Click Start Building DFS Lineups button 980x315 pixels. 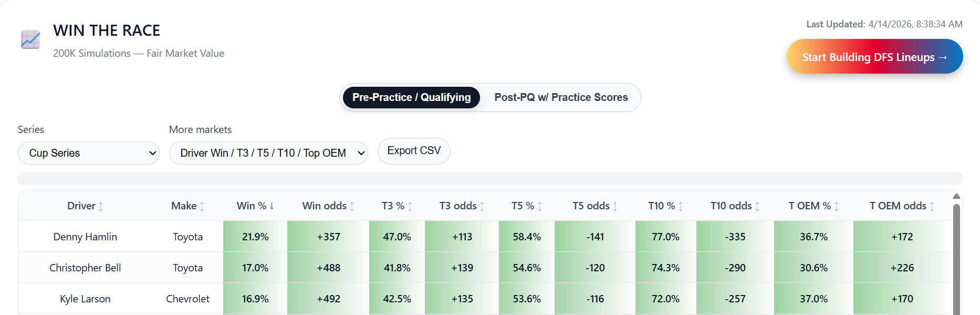point(874,57)
